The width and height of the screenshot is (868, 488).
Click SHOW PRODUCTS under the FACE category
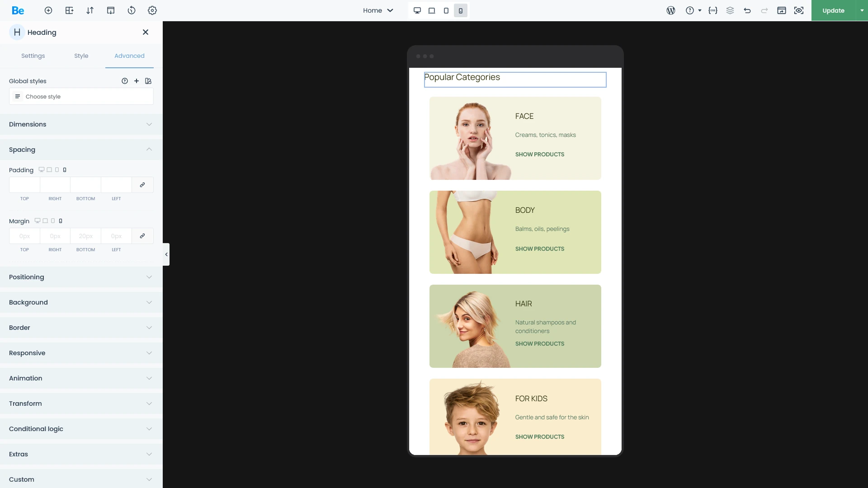(539, 154)
